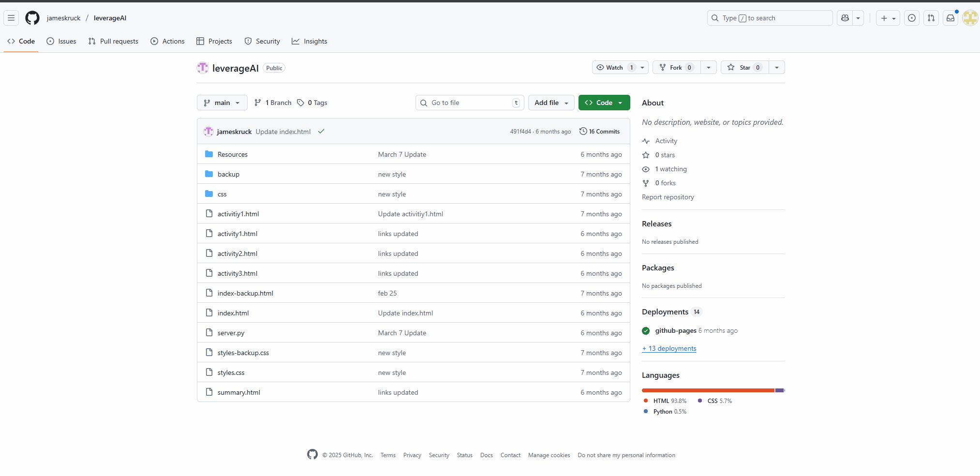
Task: Click Report repository link
Action: click(668, 197)
